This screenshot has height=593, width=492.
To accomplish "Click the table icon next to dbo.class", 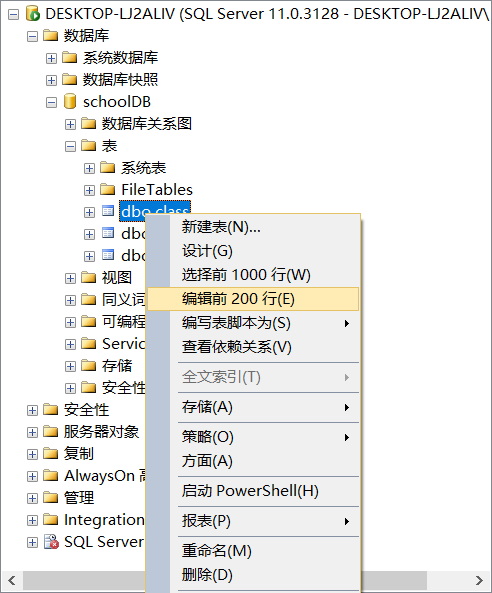I will click(108, 211).
